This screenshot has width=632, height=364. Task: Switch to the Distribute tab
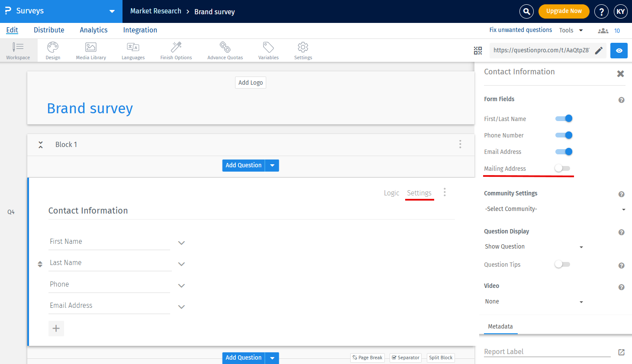point(49,30)
